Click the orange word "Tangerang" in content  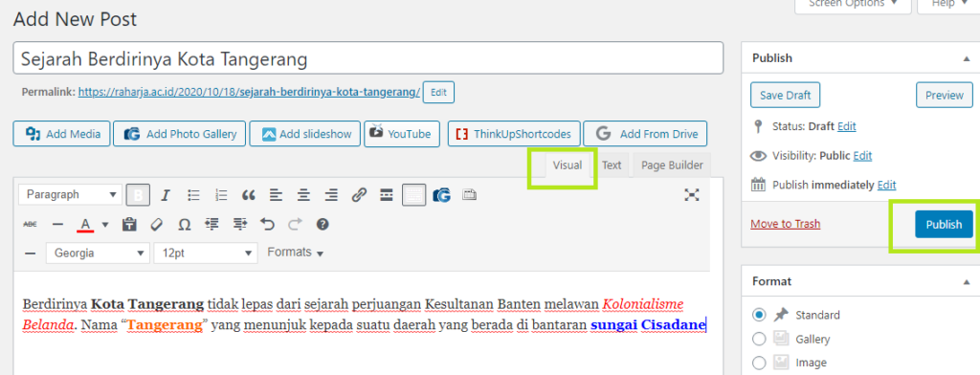tap(166, 325)
